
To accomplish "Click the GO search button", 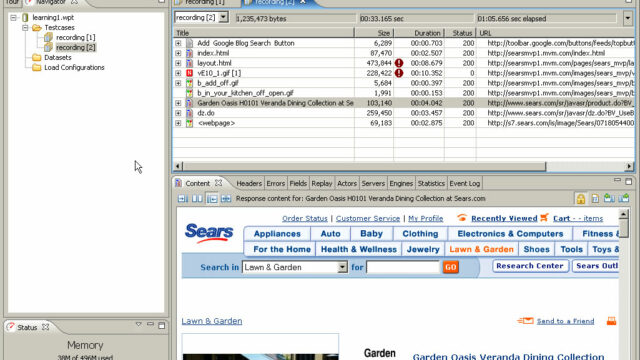I will [451, 267].
